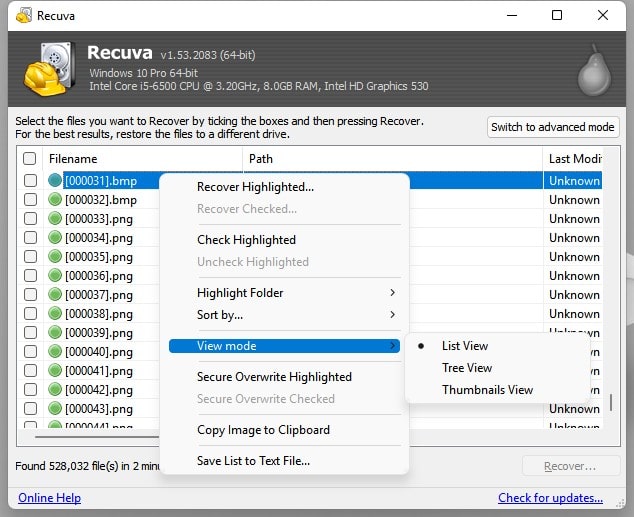Image resolution: width=634 pixels, height=517 pixels.
Task: Tick checkbox for [000032].bmp
Action: tap(30, 199)
